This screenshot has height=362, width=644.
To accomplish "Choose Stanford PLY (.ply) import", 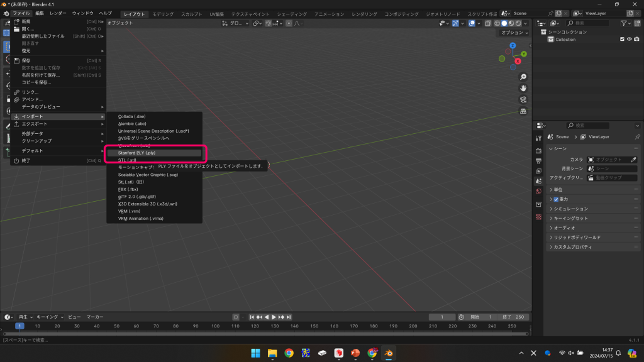I will [x=154, y=153].
